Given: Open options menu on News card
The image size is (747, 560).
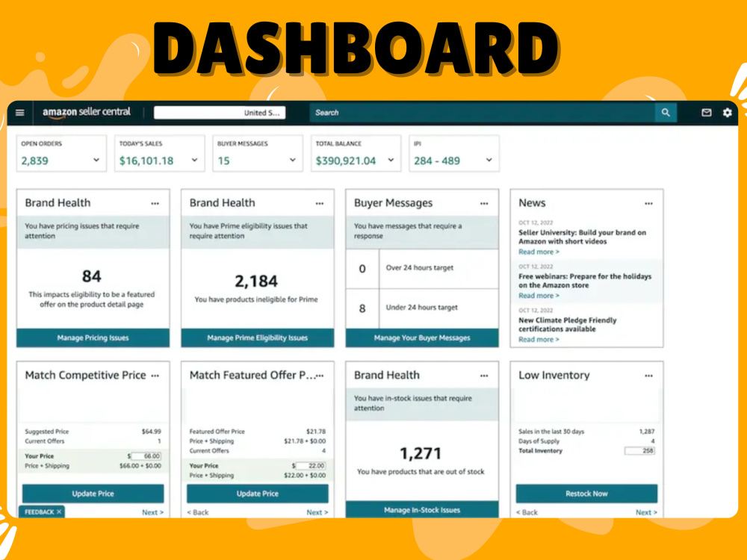Looking at the screenshot, I should point(648,203).
